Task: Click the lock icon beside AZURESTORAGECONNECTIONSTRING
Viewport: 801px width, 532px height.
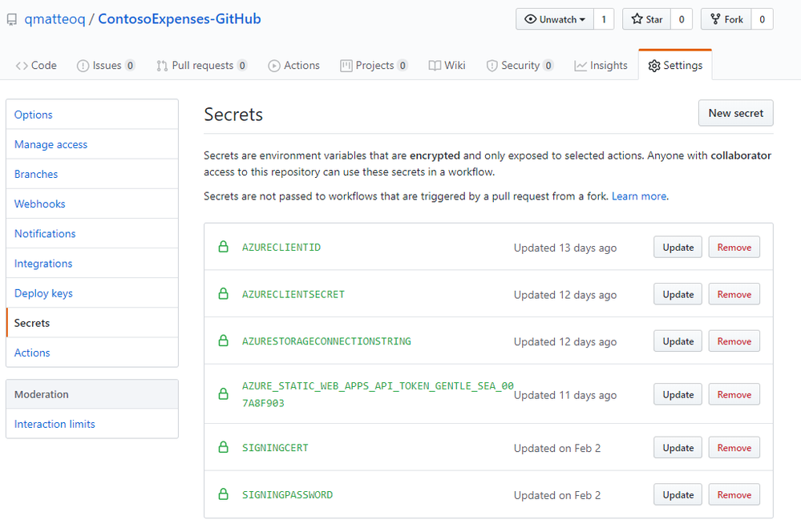Action: tap(223, 341)
